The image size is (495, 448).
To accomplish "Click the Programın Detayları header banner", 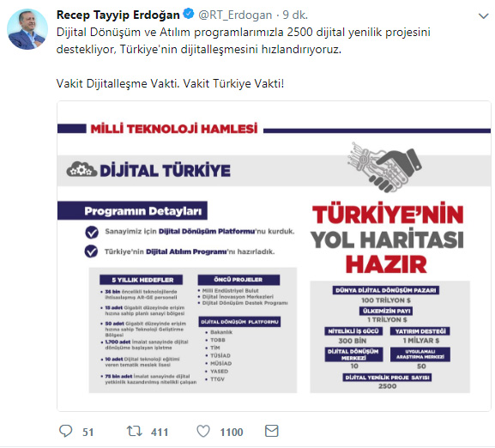I will [x=132, y=210].
